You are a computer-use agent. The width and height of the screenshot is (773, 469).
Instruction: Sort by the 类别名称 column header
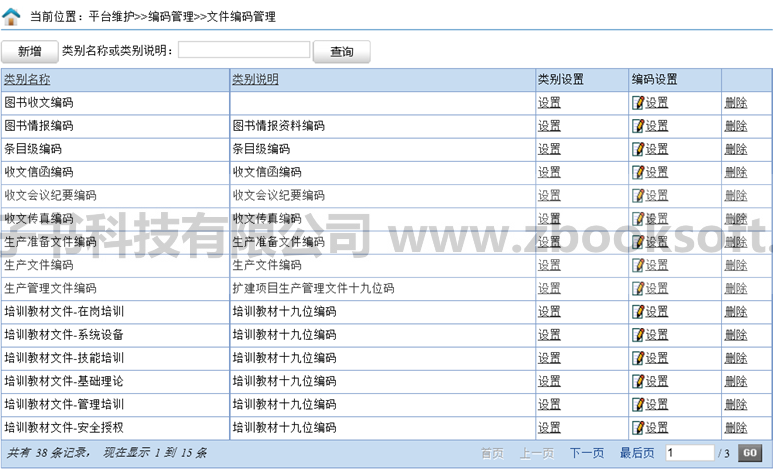click(27, 79)
